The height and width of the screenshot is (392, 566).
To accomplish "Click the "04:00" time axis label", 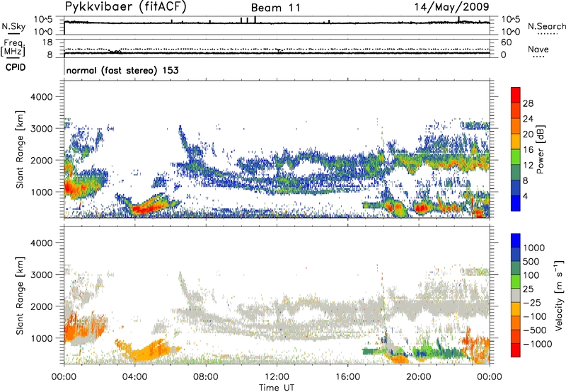I will [134, 377].
